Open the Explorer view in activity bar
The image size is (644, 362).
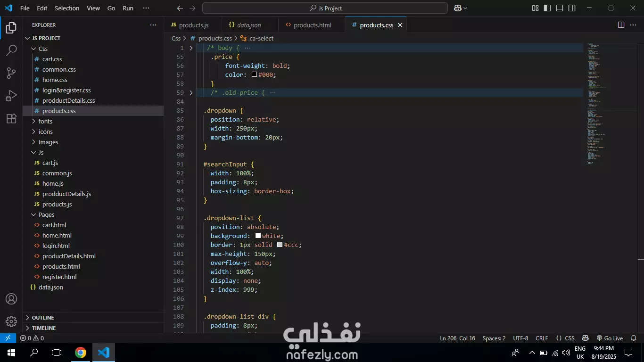[x=11, y=28]
